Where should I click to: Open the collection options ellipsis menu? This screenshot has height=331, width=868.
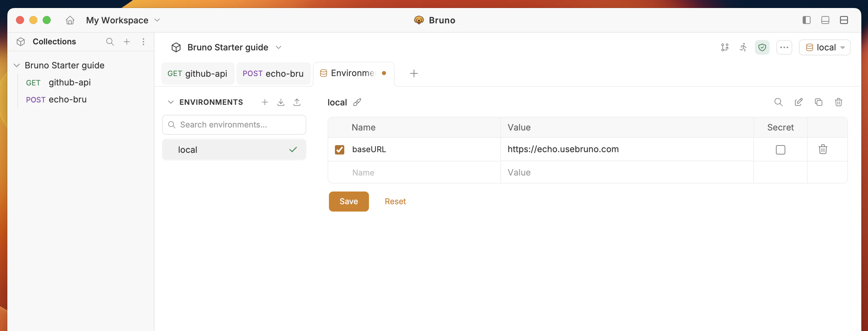click(x=784, y=47)
